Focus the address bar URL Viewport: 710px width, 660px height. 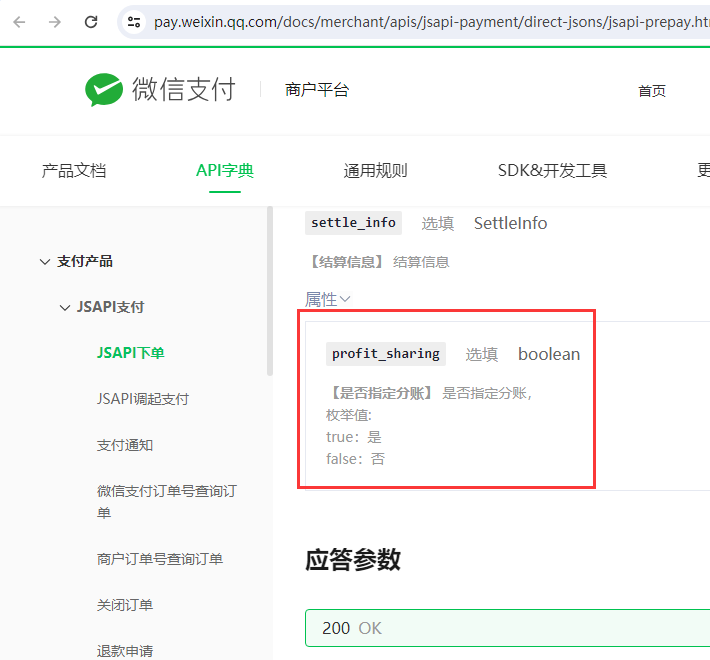430,22
